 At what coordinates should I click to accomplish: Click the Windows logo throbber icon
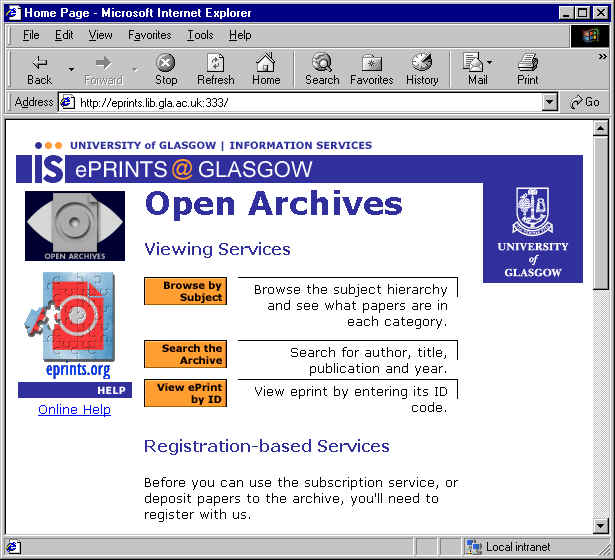click(x=590, y=36)
